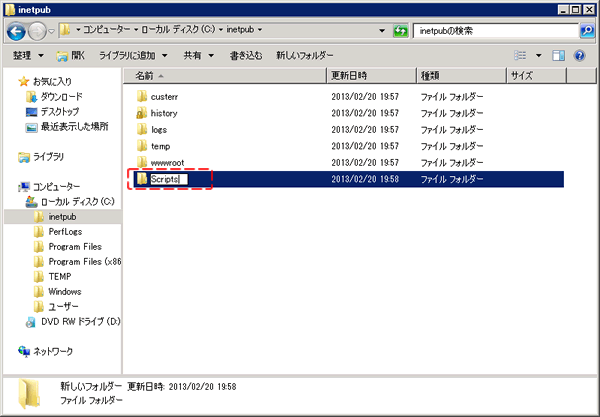Image resolution: width=600 pixels, height=417 pixels.
Task: Select the デスクトップ favorites icon
Action: pos(32,112)
